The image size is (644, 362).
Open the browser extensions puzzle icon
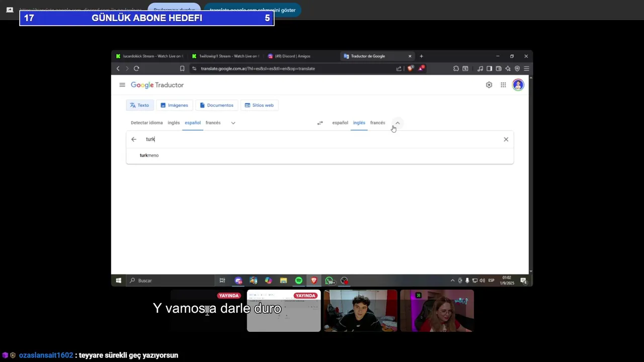tap(456, 68)
